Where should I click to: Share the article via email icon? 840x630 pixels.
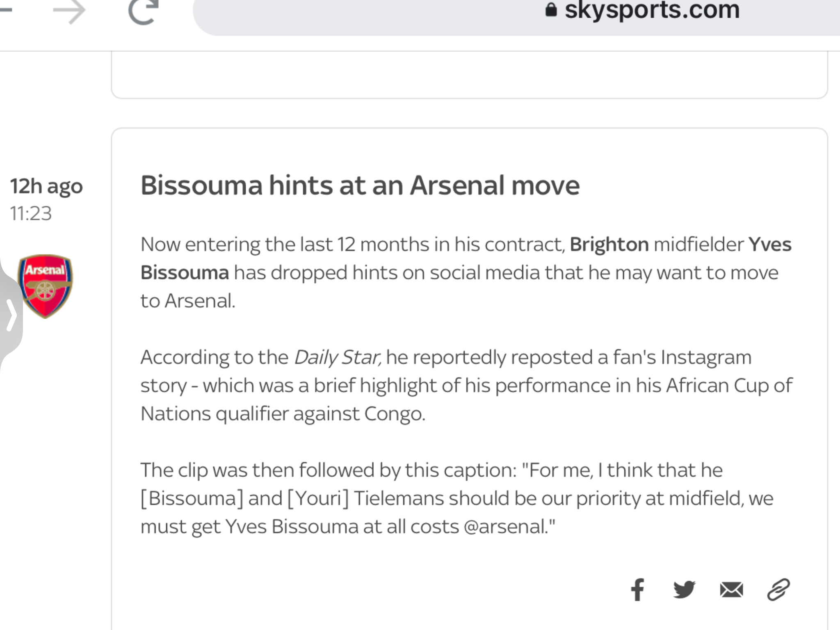click(x=731, y=590)
